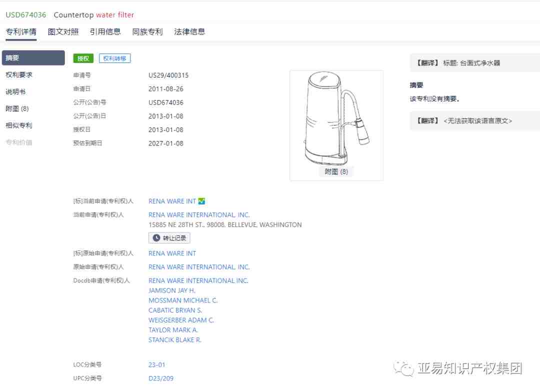Open the 专利详情 tab
This screenshot has width=540, height=392.
[21, 31]
